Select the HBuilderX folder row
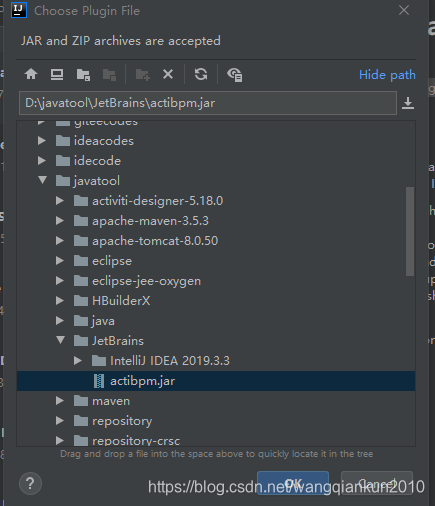Screen dimensions: 435x506 pos(216,301)
